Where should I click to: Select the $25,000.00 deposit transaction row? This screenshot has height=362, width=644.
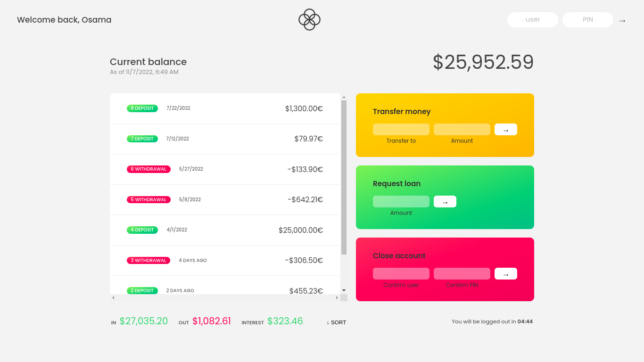click(x=225, y=230)
